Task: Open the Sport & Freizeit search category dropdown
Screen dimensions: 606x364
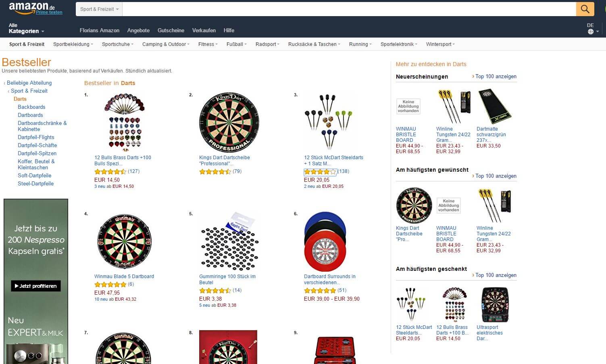Action: click(x=99, y=9)
